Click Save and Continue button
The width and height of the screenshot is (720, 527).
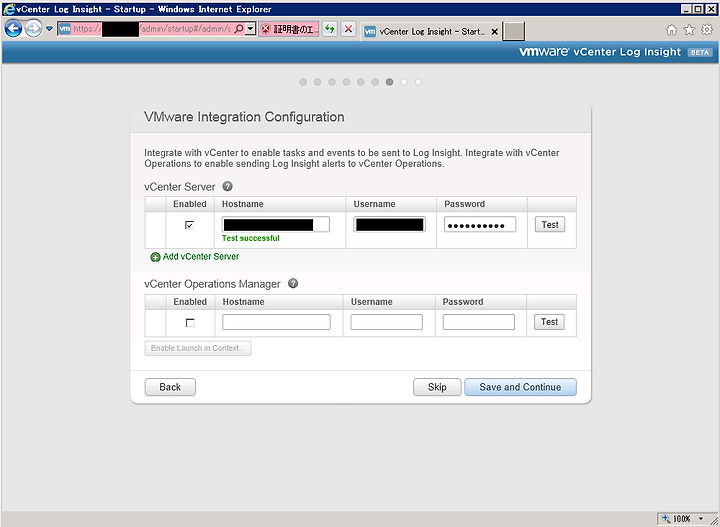point(520,387)
